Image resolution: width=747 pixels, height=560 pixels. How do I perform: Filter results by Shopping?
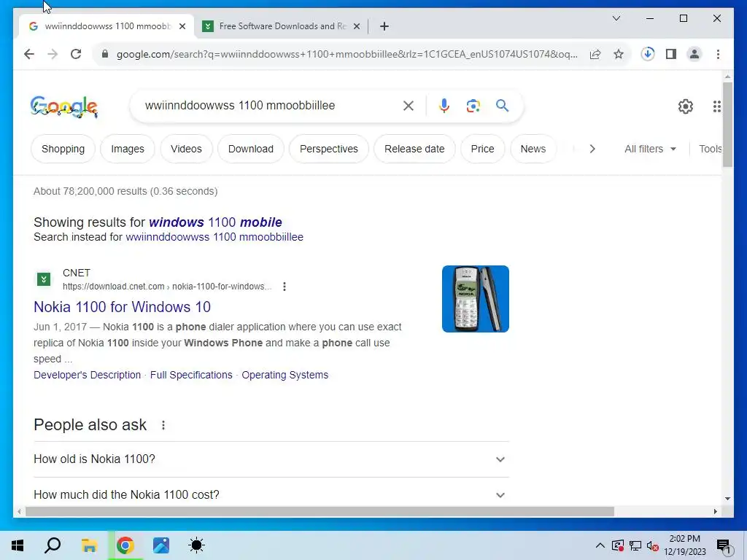(x=63, y=149)
